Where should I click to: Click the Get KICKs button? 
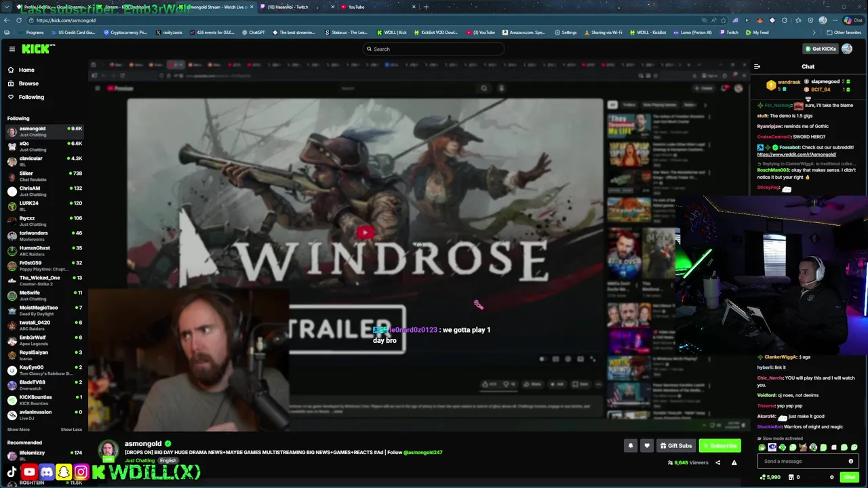point(821,49)
